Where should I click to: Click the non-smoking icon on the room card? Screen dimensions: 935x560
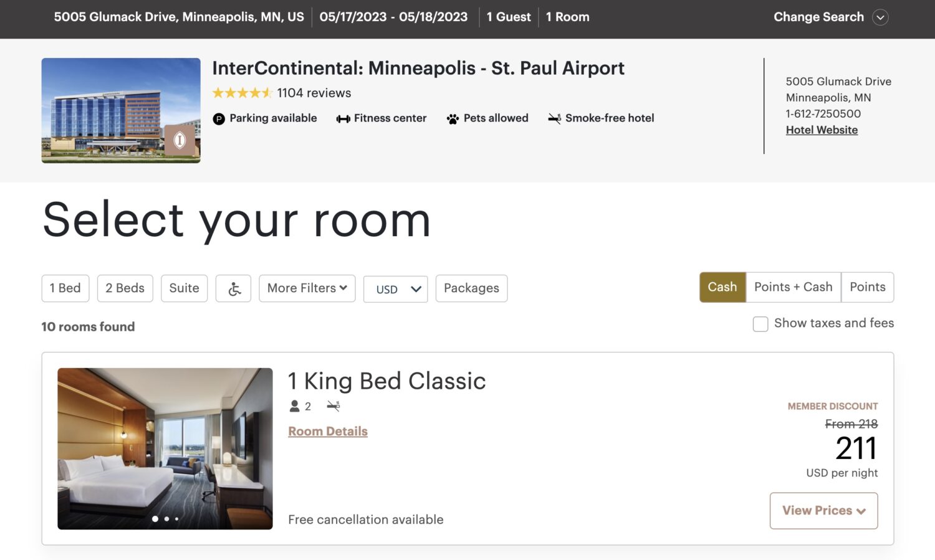click(x=334, y=406)
